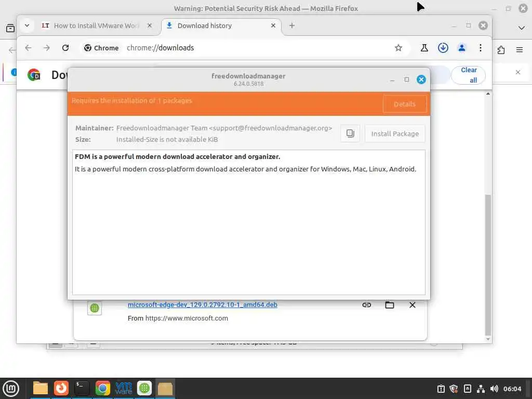The height and width of the screenshot is (399, 532).
Task: Click the Chrome site info chip
Action: tap(101, 48)
